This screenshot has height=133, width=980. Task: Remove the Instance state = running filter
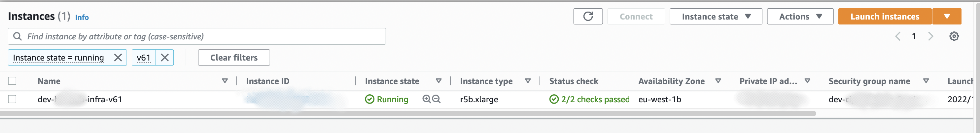point(118,58)
